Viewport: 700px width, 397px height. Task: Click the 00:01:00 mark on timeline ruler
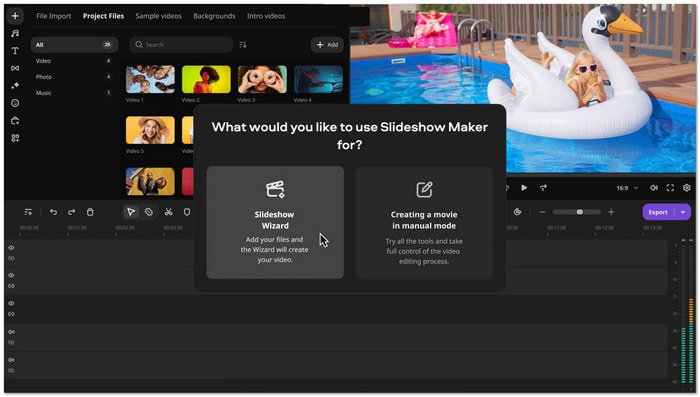[x=77, y=228]
